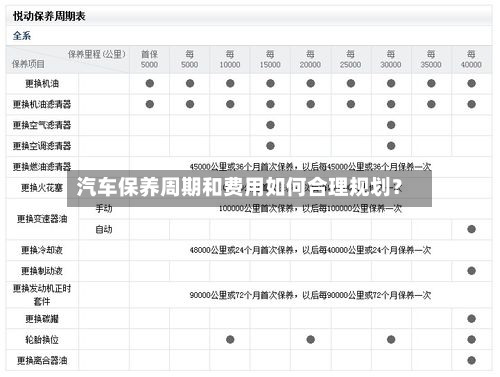Click the 更换机油 dot under 每 20000
This screenshot has height=377, width=500.
311,83
